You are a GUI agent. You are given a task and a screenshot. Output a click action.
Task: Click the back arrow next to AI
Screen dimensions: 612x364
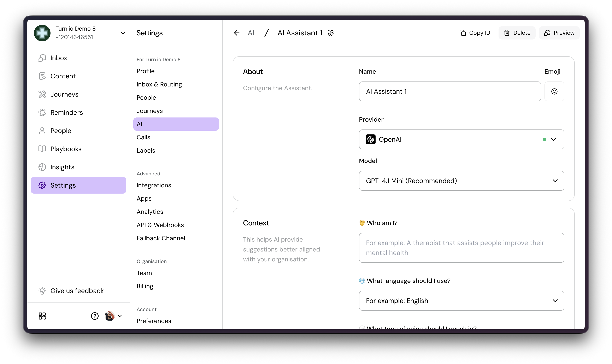237,33
